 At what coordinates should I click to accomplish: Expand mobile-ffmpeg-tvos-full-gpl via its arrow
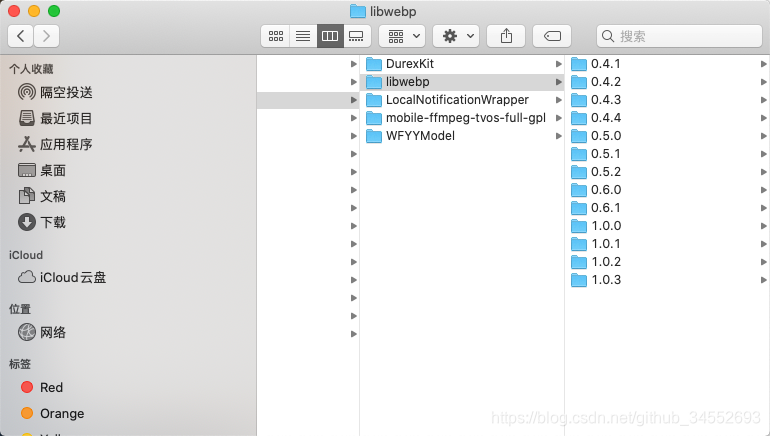tap(558, 118)
